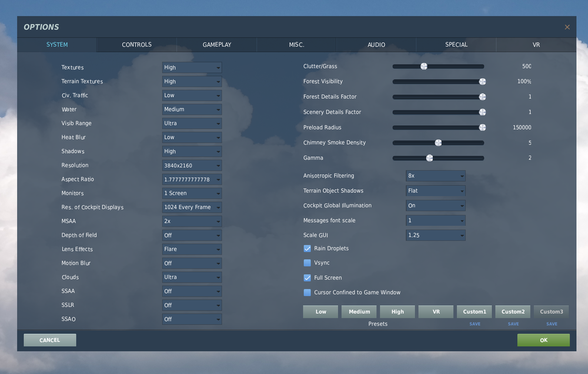Open the Resolution dropdown
The height and width of the screenshot is (374, 588).
[191, 165]
